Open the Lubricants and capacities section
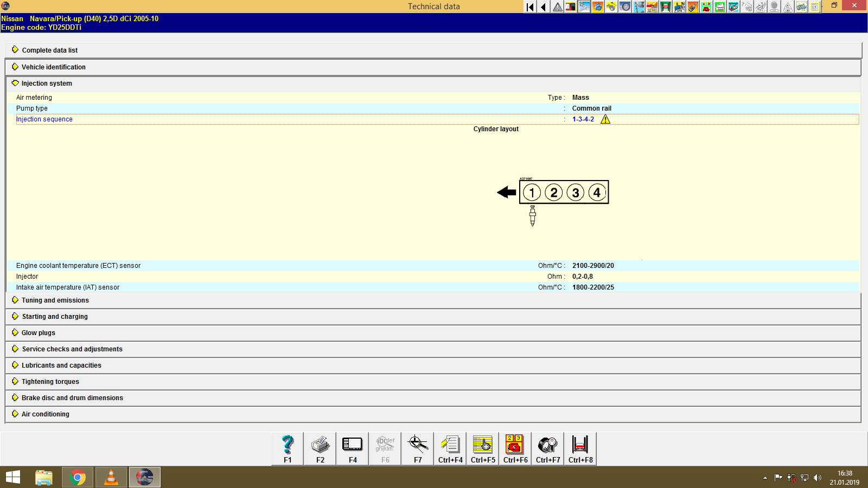This screenshot has width=868, height=488. [x=61, y=365]
